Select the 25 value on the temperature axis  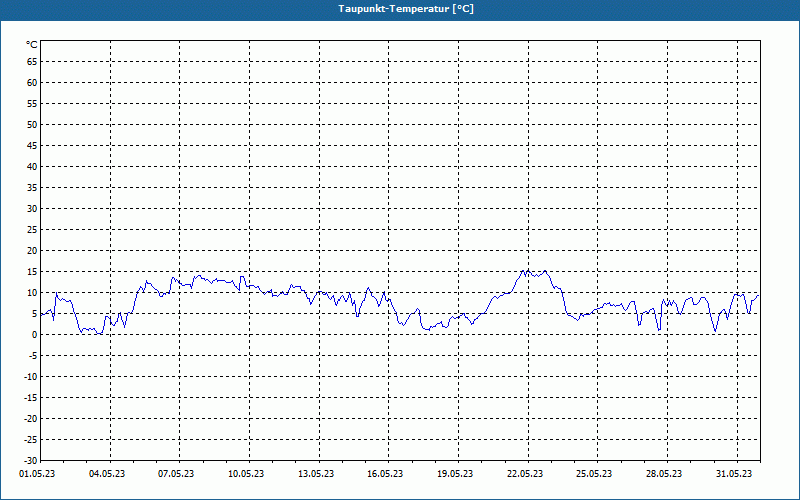[32, 230]
